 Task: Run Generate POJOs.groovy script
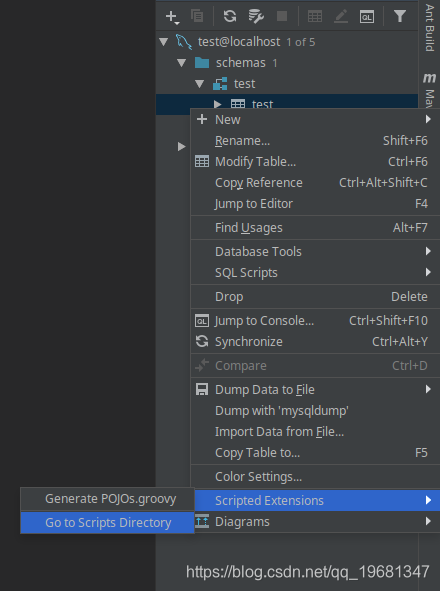(107, 499)
